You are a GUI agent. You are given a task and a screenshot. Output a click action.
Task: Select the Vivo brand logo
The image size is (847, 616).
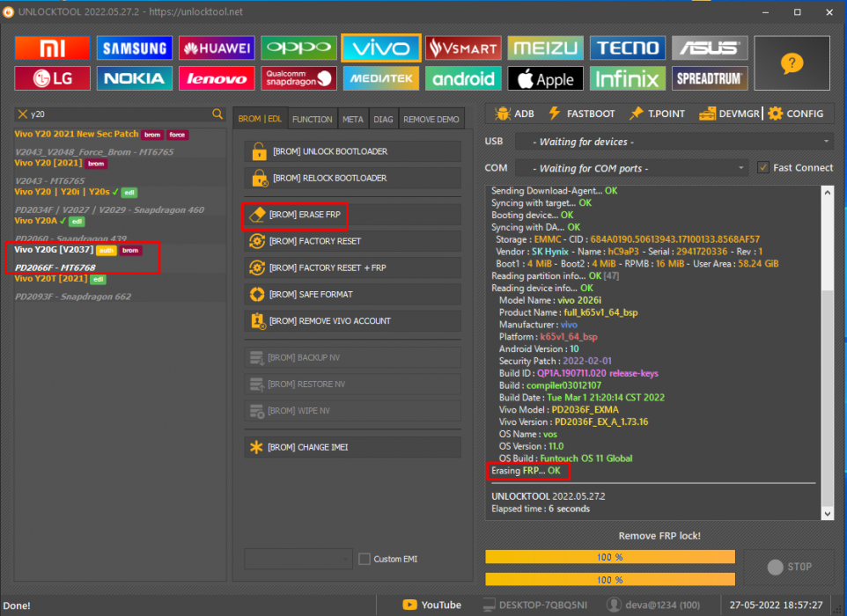[x=381, y=48]
